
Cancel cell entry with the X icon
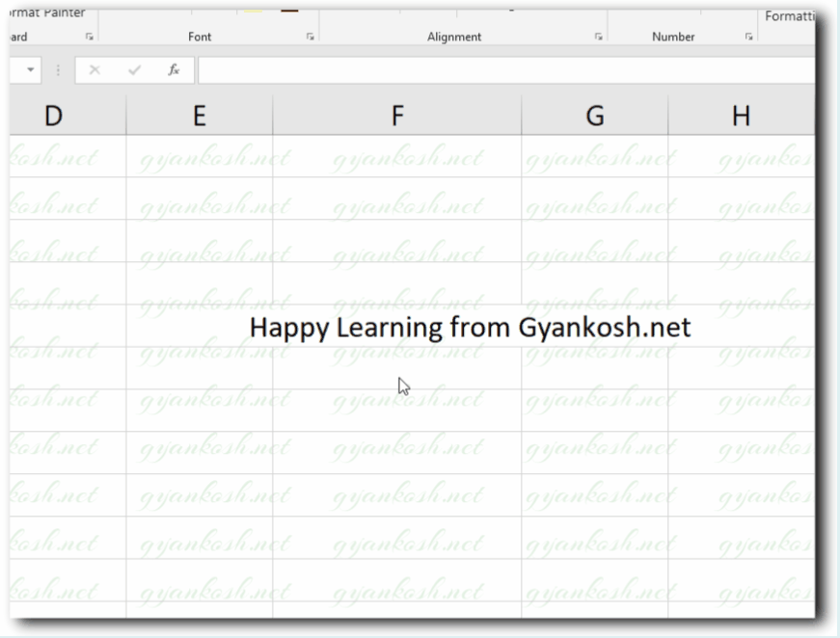point(94,69)
